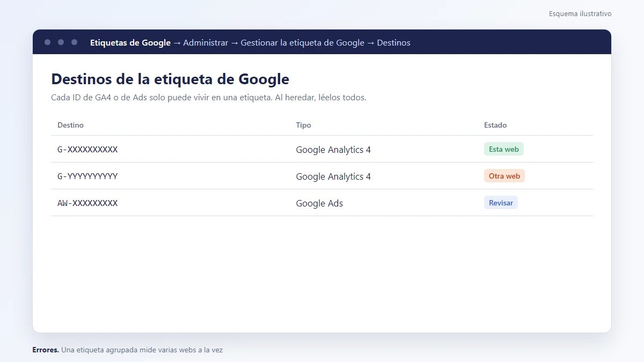
Task: Select the G-YYYYYYYYYY destination ID
Action: pyautogui.click(x=87, y=176)
